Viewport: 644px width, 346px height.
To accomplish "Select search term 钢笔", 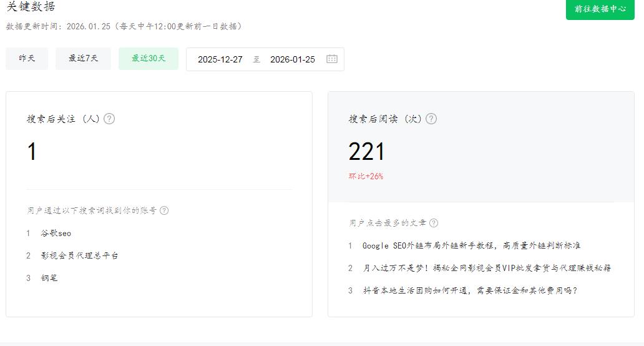I will pyautogui.click(x=49, y=278).
